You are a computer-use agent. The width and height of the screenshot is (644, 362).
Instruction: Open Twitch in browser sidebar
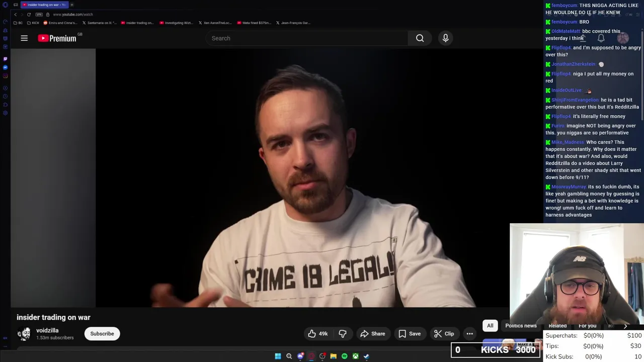click(x=6, y=59)
